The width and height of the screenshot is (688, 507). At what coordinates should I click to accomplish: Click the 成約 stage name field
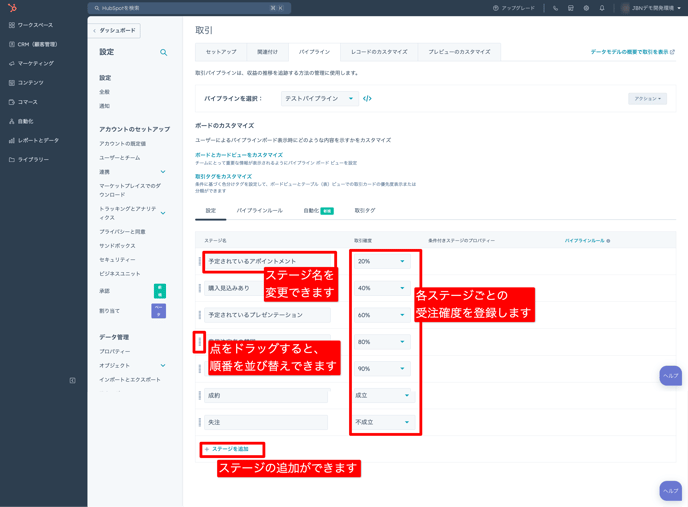266,396
